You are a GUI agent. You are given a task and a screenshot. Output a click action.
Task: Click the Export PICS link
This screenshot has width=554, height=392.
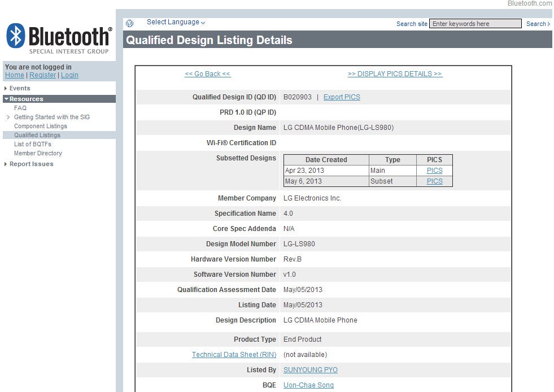click(342, 97)
